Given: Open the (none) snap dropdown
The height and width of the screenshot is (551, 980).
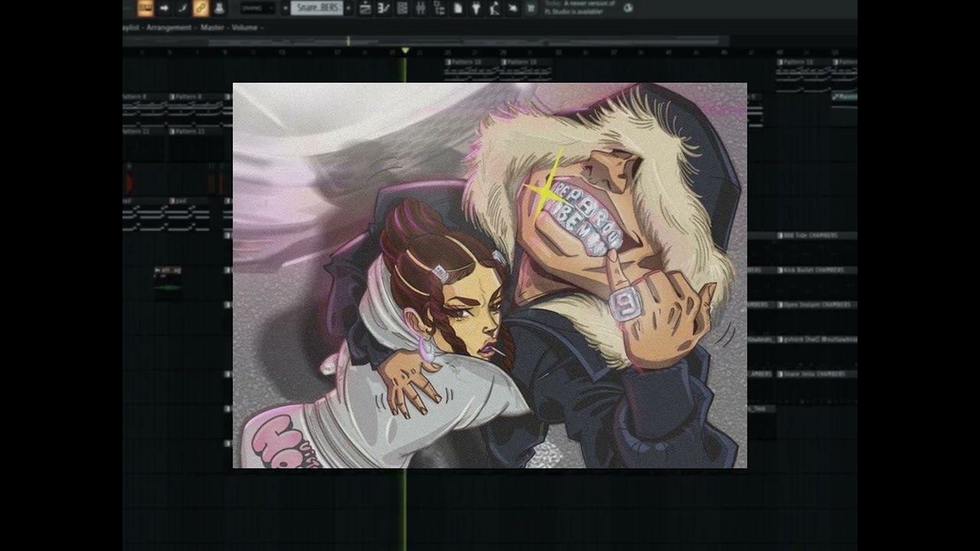Looking at the screenshot, I should pyautogui.click(x=258, y=8).
